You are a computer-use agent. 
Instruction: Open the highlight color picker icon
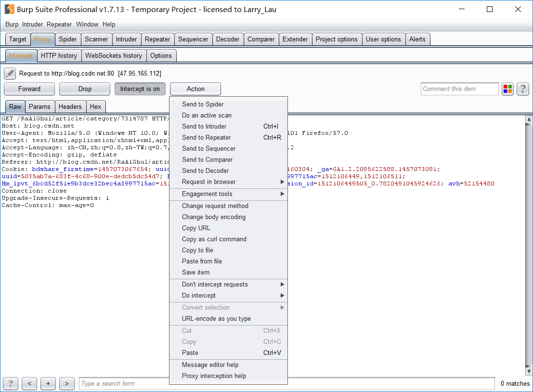tap(507, 89)
